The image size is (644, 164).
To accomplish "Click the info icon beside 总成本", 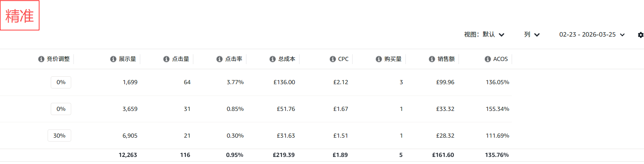I will tap(272, 59).
